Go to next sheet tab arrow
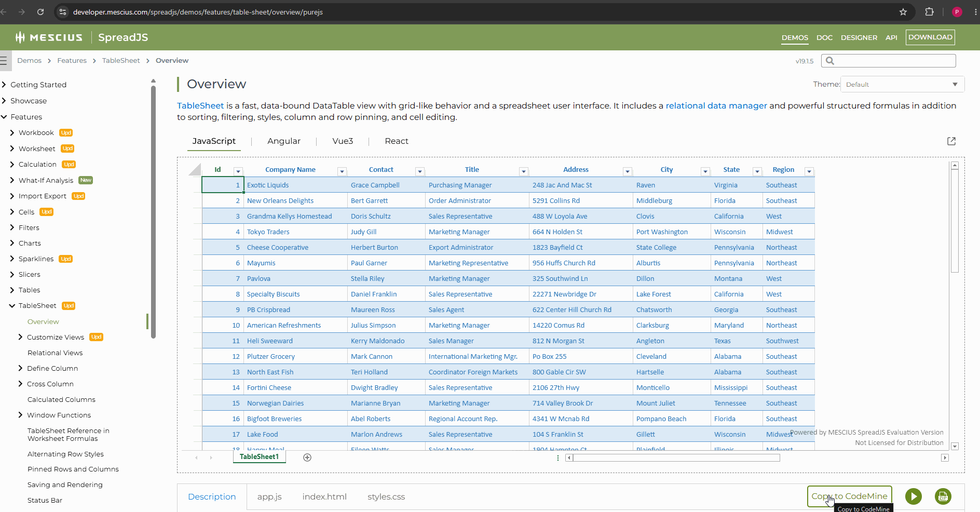The image size is (980, 512). (x=211, y=457)
